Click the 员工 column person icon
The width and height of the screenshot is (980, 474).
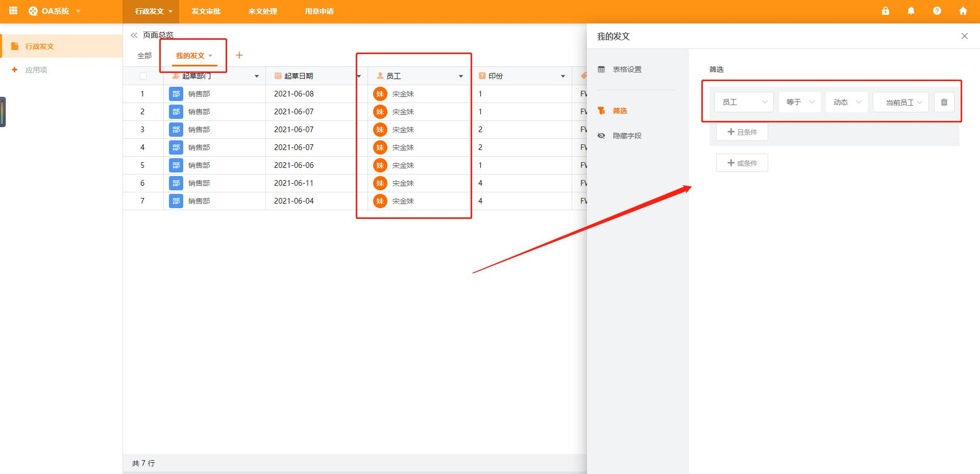click(380, 76)
